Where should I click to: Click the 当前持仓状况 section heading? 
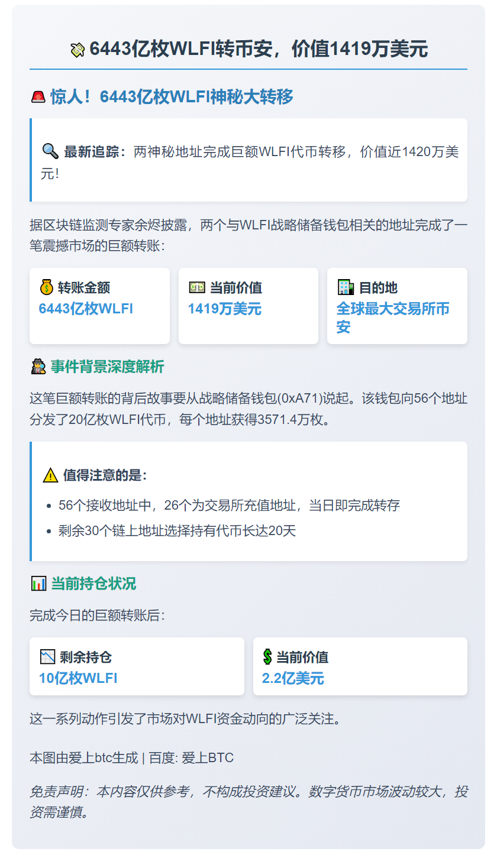[x=93, y=584]
